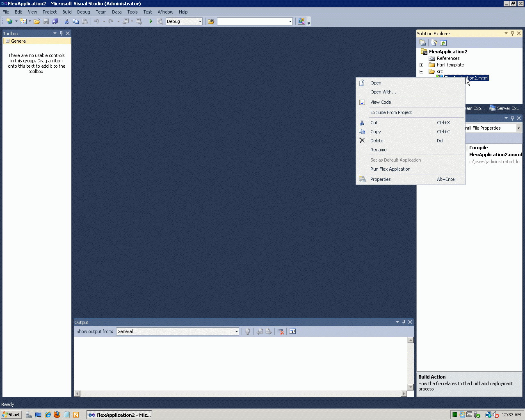Select the References node
The height and width of the screenshot is (420, 525).
448,58
